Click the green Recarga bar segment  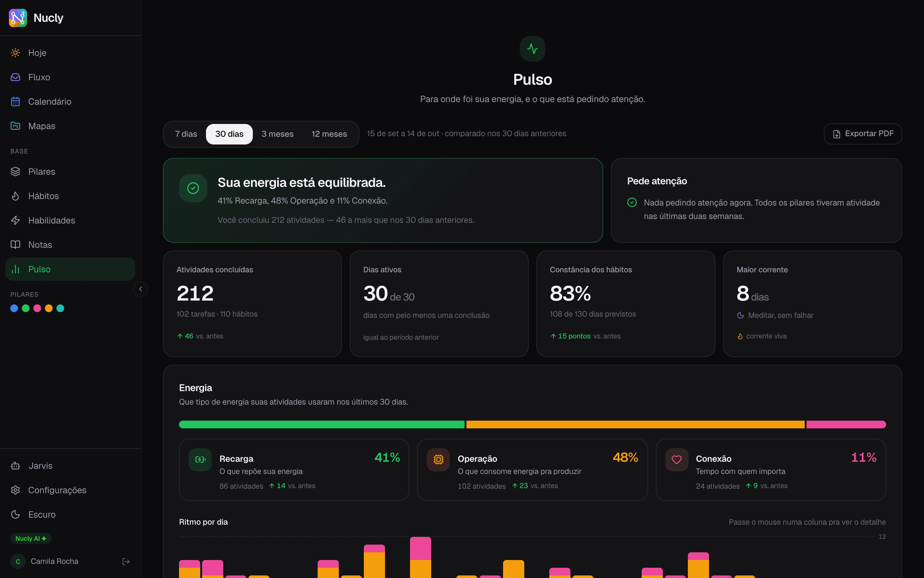[322, 424]
